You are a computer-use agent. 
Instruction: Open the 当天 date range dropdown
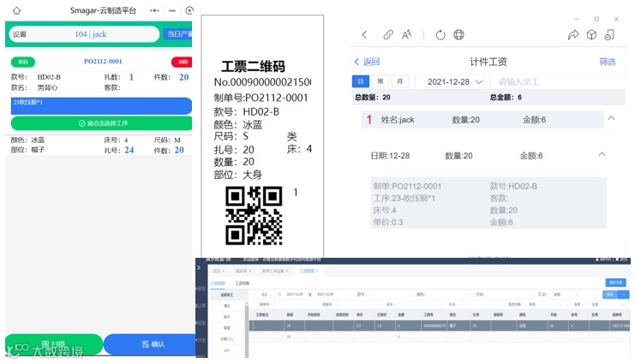pos(266,295)
